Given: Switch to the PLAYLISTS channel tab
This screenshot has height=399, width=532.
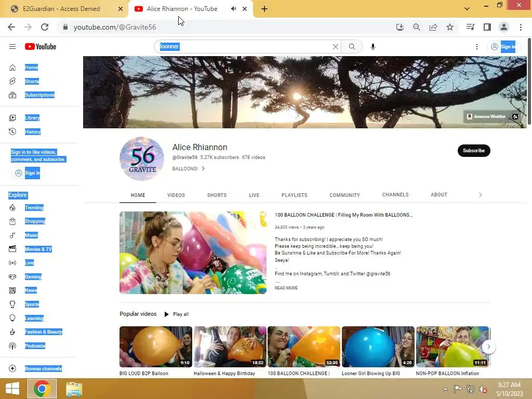Looking at the screenshot, I should [294, 195].
